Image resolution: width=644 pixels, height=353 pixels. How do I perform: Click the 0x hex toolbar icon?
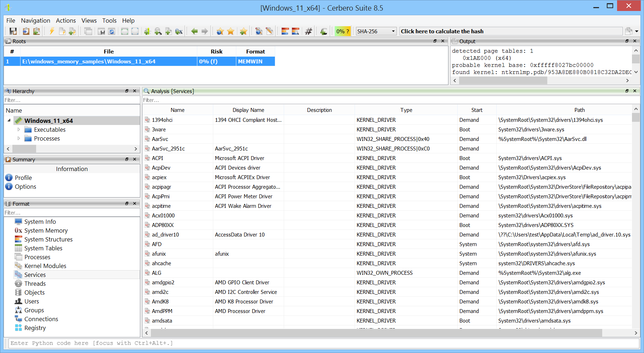[x=179, y=31]
